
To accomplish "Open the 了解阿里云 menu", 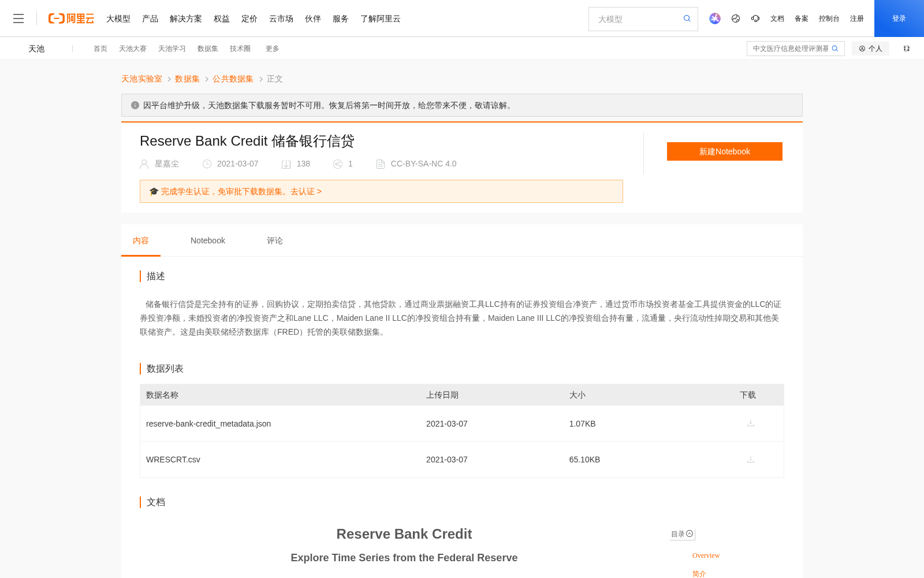I will pos(381,18).
